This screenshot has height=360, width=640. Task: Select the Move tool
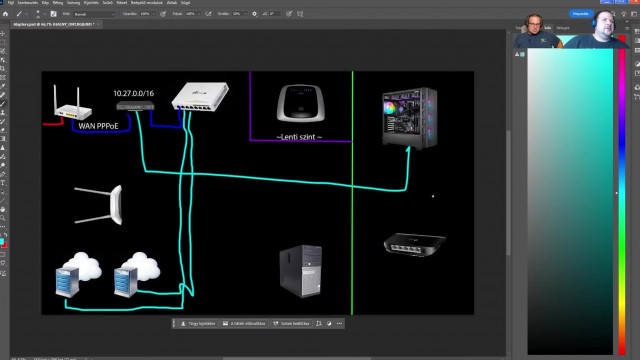coord(3,33)
